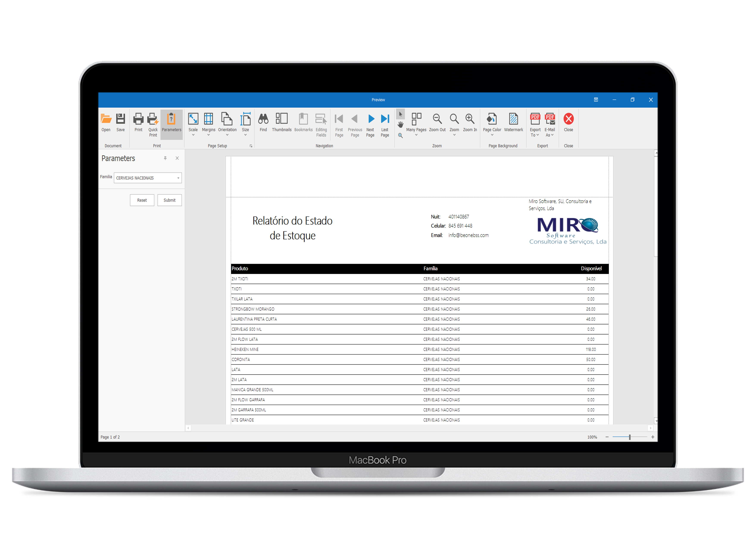756x534 pixels.
Task: Open the ribbon display options in title bar
Action: (x=596, y=100)
